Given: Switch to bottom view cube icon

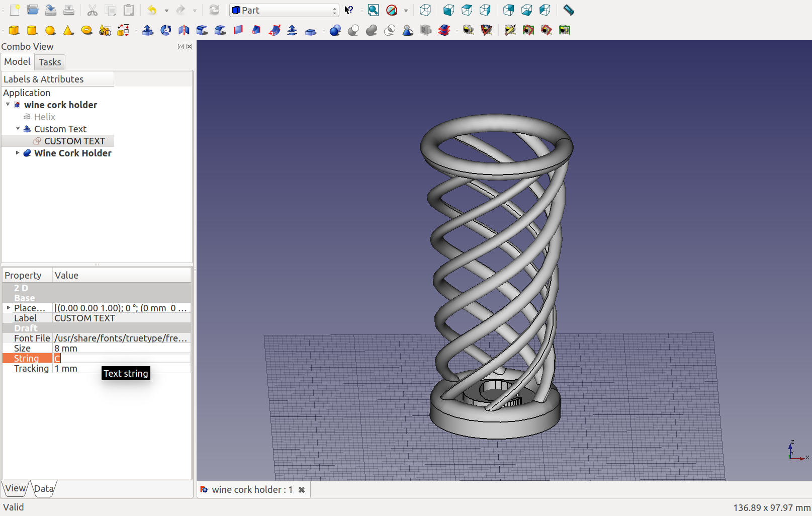Looking at the screenshot, I should pos(526,10).
